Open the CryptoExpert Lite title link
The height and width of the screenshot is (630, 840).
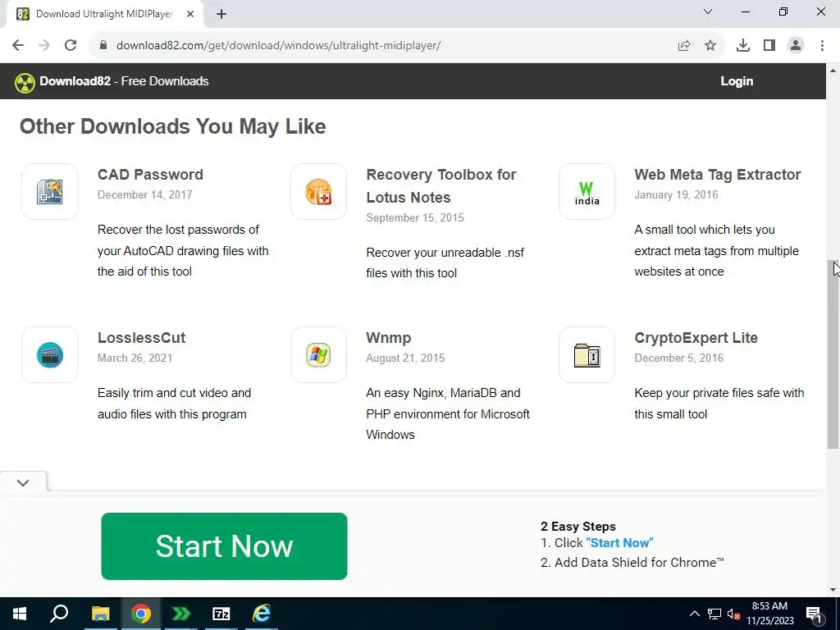(x=696, y=338)
